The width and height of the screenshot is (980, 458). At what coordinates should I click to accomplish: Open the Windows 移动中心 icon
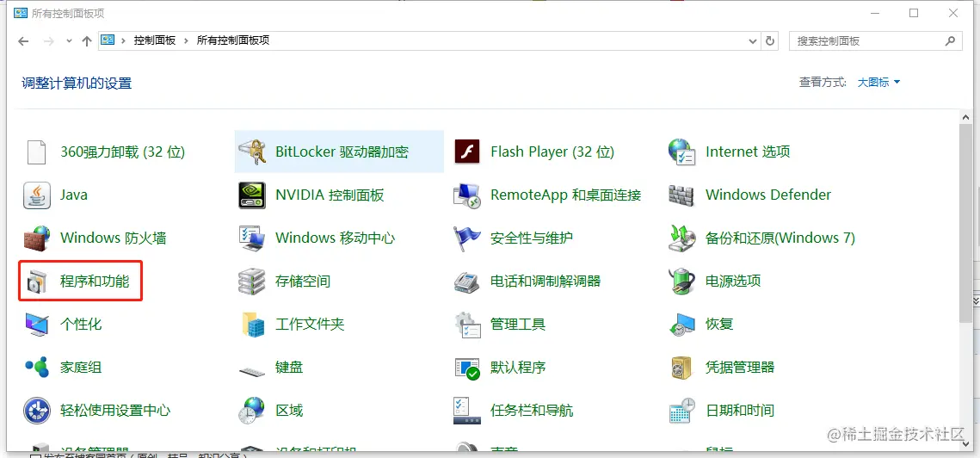251,238
